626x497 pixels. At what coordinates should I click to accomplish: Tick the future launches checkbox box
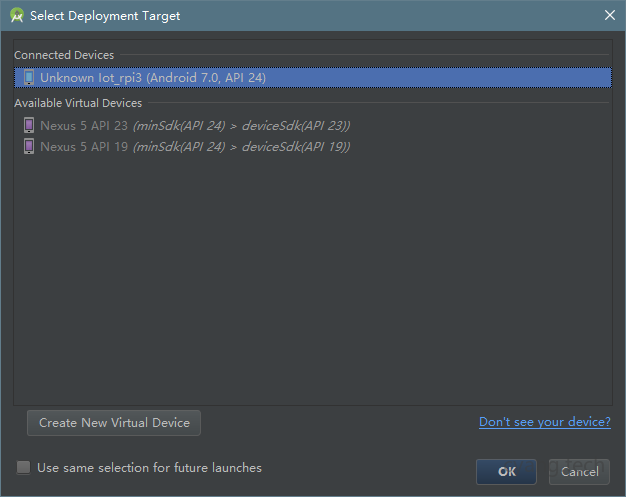coord(24,467)
